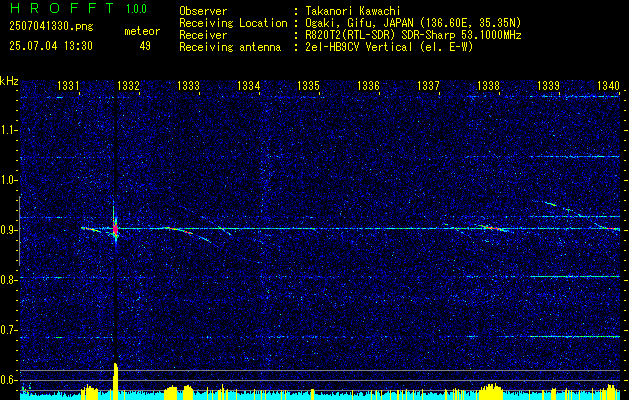The image size is (629, 400).
Task: Click the kHz axis unit label
Action: click(x=10, y=81)
